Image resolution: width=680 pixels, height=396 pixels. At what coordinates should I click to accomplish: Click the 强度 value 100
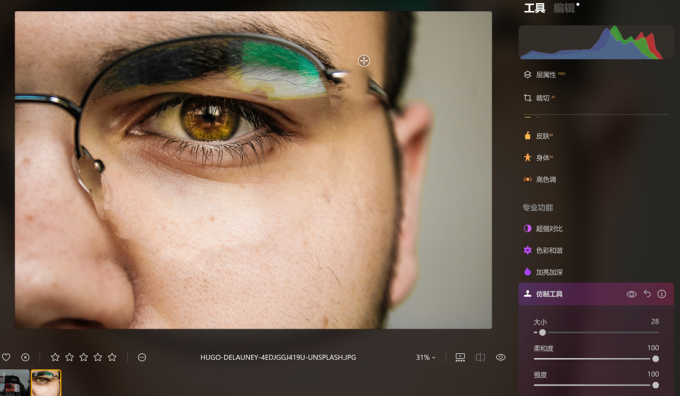coord(653,374)
